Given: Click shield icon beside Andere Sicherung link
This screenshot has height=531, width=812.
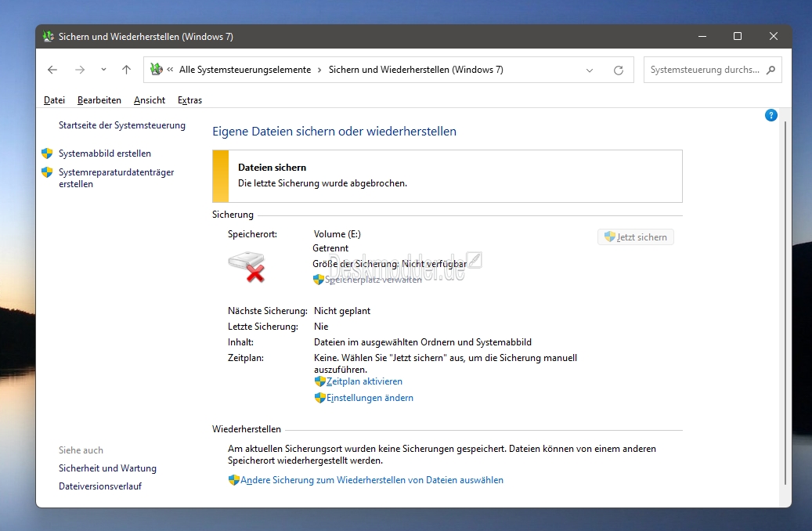Looking at the screenshot, I should point(234,480).
